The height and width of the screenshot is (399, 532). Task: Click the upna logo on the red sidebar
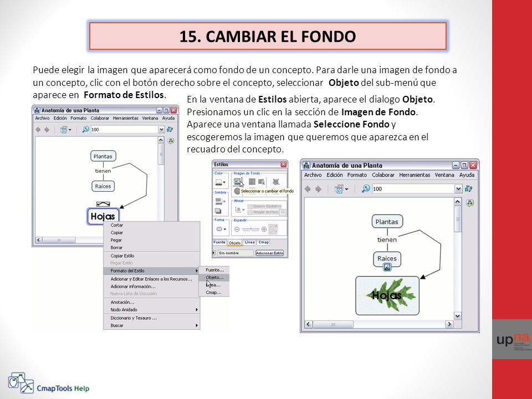[513, 339]
